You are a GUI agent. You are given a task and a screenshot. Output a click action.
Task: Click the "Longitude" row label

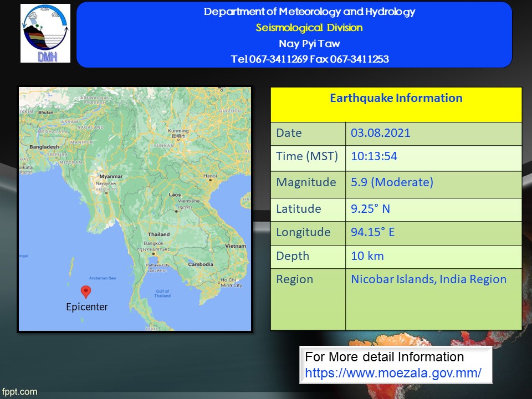point(303,232)
